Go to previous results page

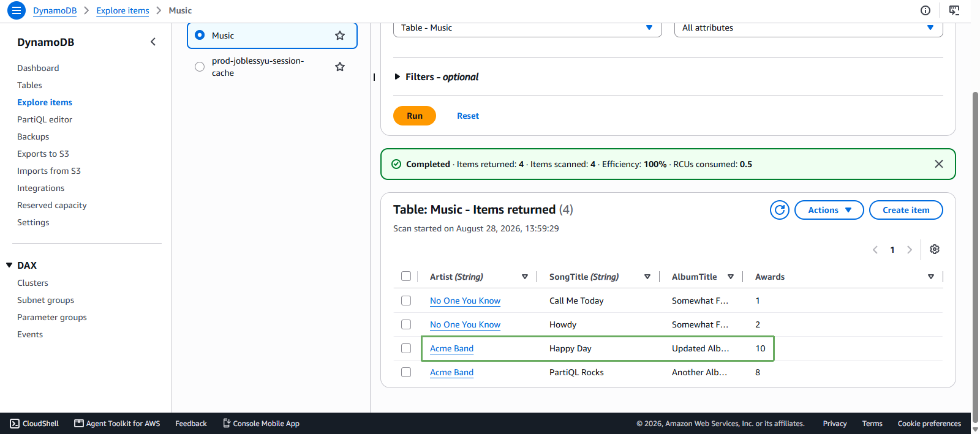point(875,250)
